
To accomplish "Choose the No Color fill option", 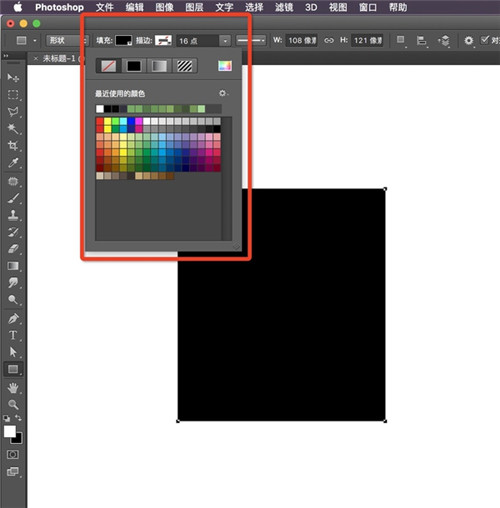I will pyautogui.click(x=109, y=66).
